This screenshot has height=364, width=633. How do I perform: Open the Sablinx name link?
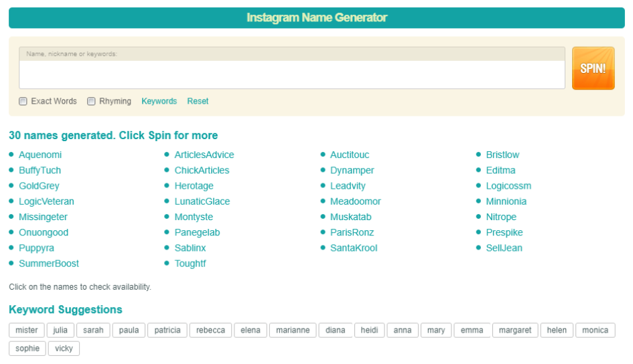click(x=190, y=248)
